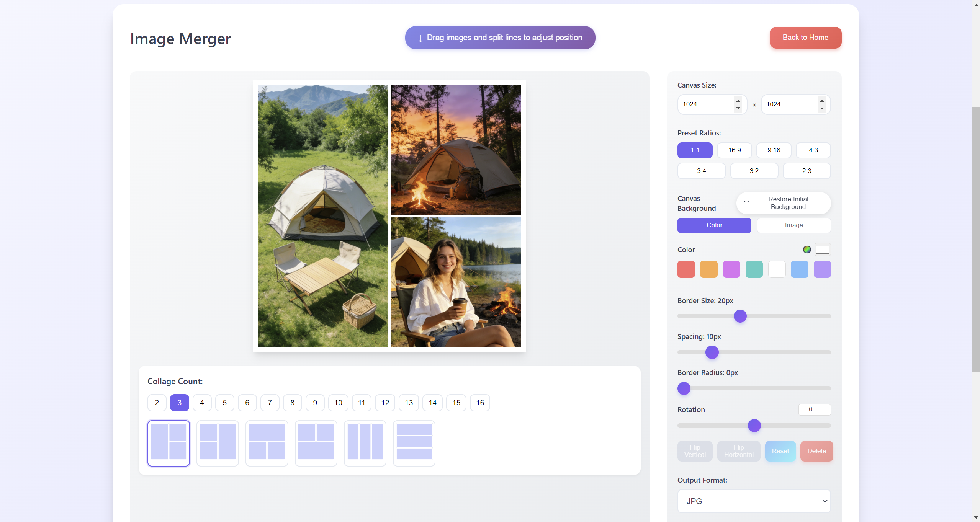Screen dimensions: 980x522
Task: Pick the teal background color swatch
Action: point(754,269)
